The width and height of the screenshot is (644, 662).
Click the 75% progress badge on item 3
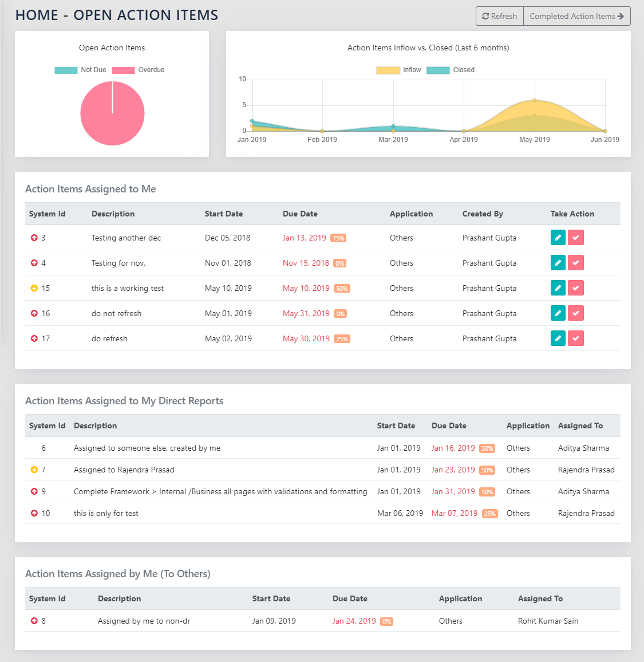pos(338,238)
